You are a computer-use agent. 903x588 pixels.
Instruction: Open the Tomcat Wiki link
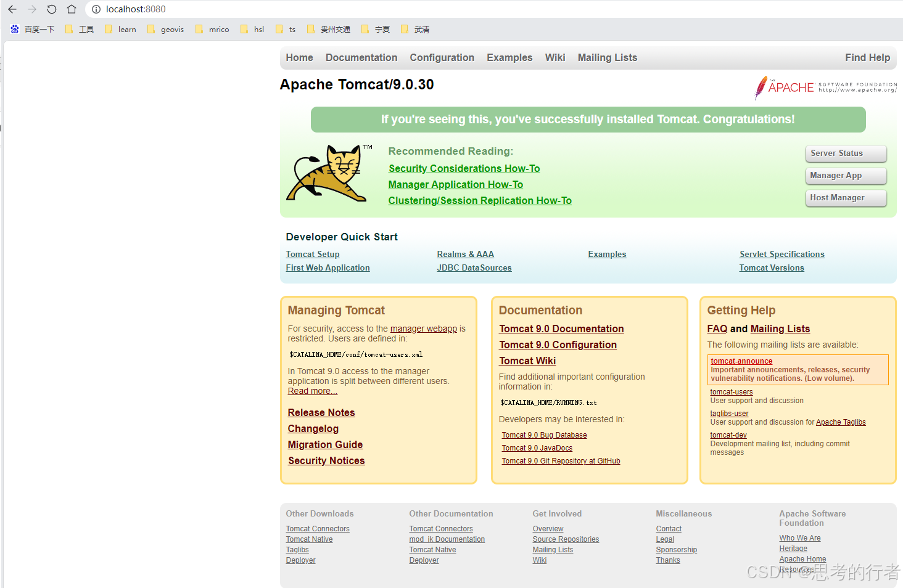[527, 361]
